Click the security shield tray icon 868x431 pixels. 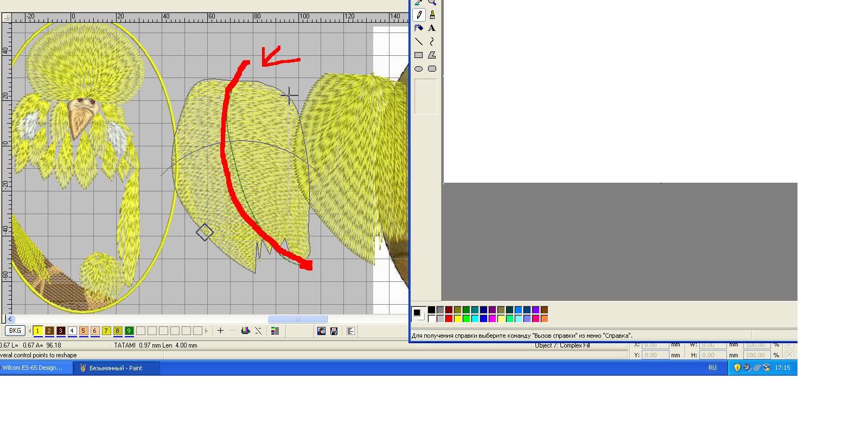point(737,368)
